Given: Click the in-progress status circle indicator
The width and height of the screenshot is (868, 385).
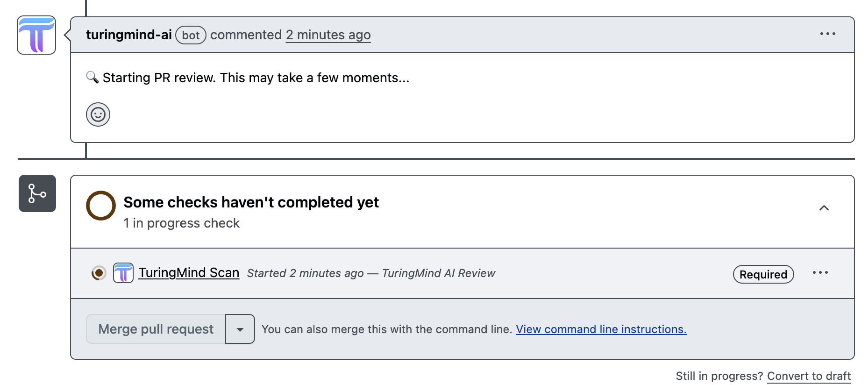Looking at the screenshot, I should (x=100, y=205).
